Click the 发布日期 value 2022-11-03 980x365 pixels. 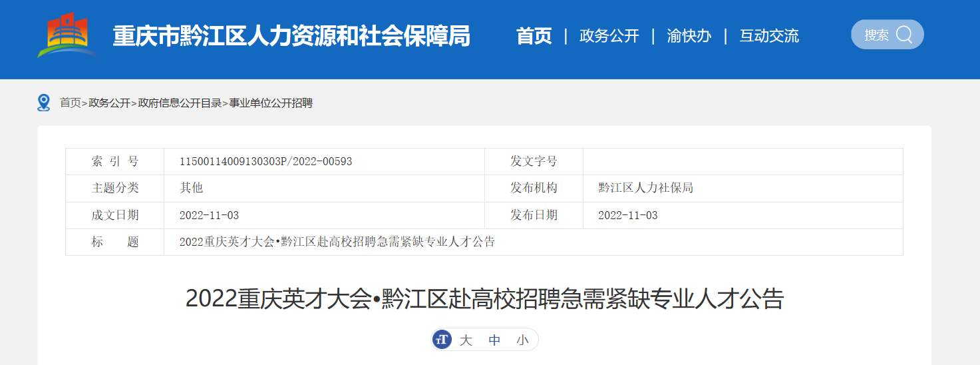pyautogui.click(x=628, y=216)
